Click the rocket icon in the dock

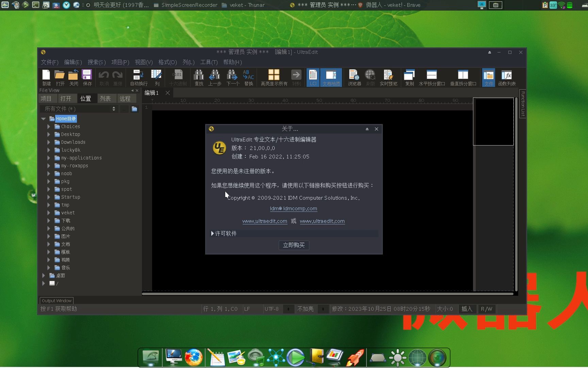[x=356, y=357]
